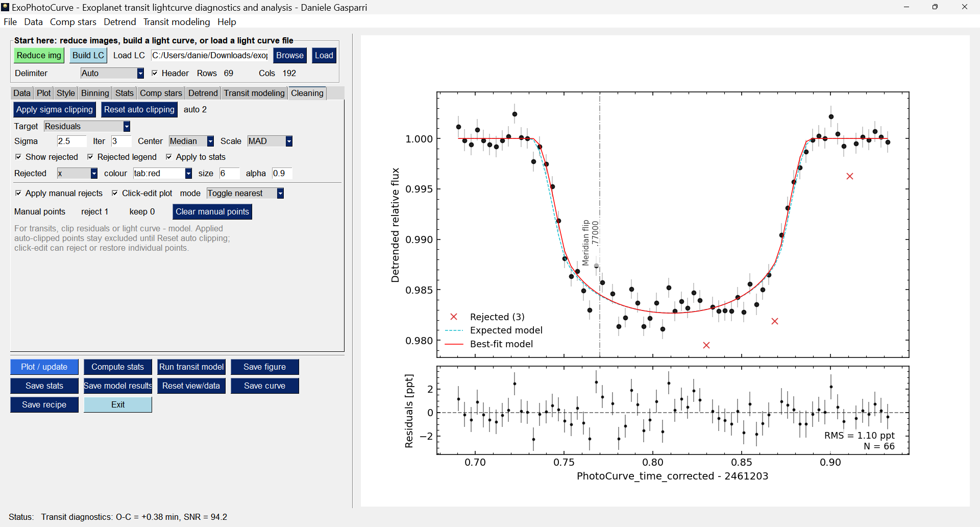Open the Data menu
The width and height of the screenshot is (980, 527).
click(x=33, y=22)
